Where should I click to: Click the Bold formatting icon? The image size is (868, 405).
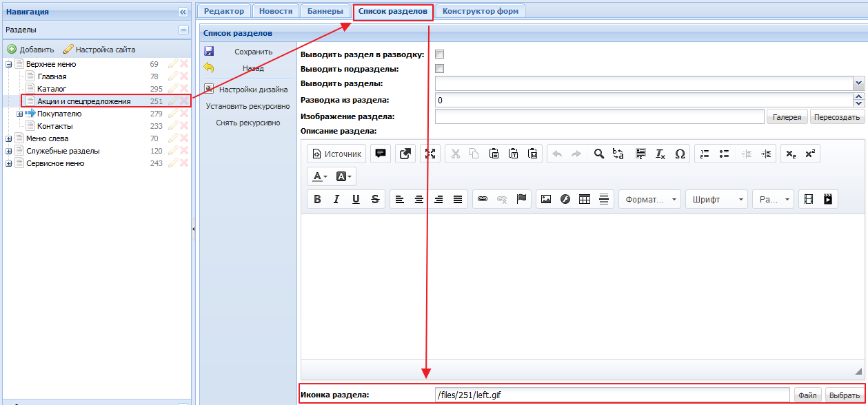click(317, 199)
